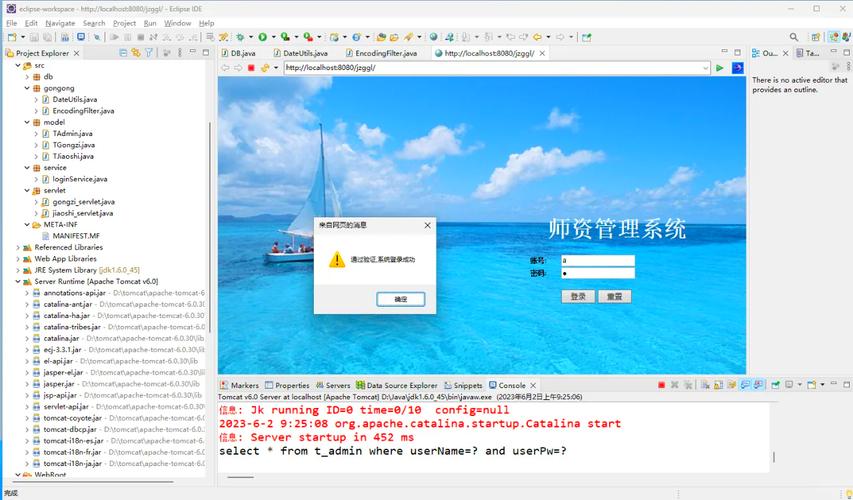Open the Run button dropdown arrow
The width and height of the screenshot is (853, 500).
click(x=273, y=37)
